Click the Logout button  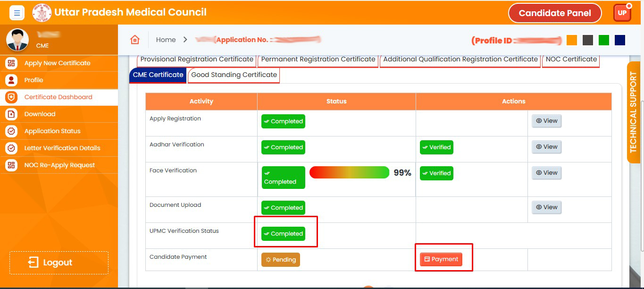click(x=59, y=263)
